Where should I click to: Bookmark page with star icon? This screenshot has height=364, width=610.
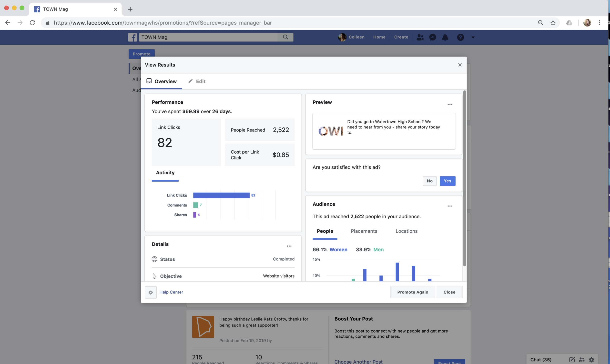(553, 23)
